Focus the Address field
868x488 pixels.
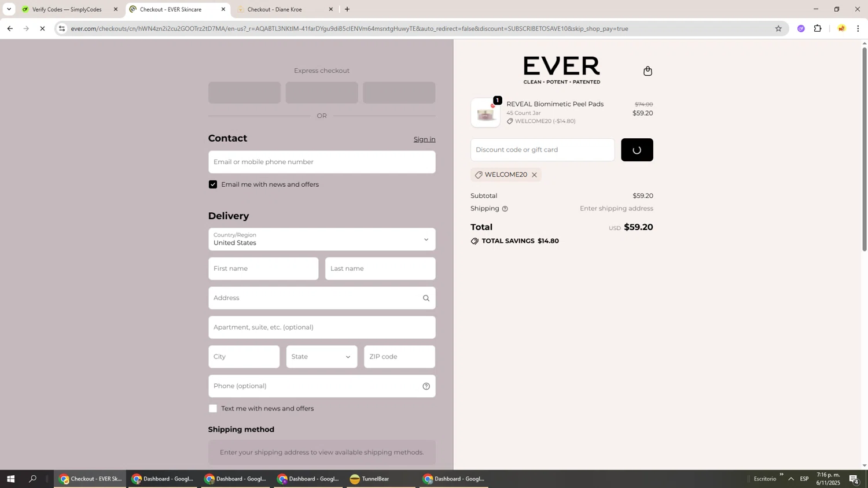tap(322, 298)
